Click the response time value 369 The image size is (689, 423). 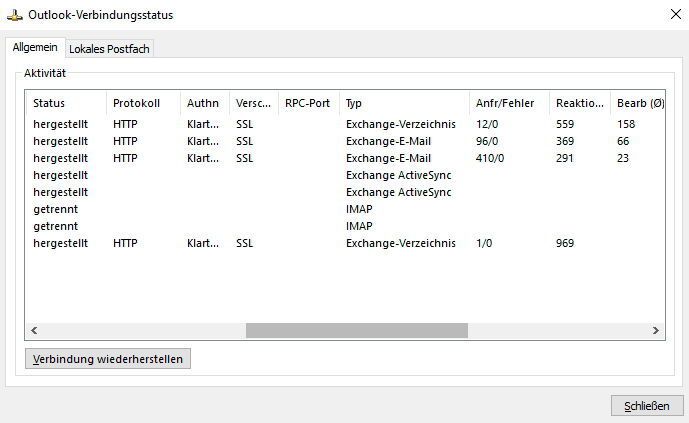[x=565, y=141]
